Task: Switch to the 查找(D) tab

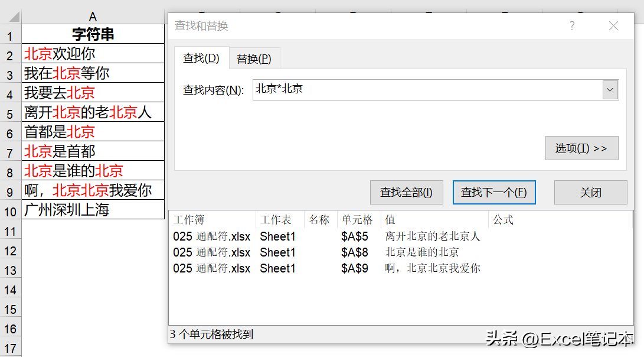Action: coord(201,58)
